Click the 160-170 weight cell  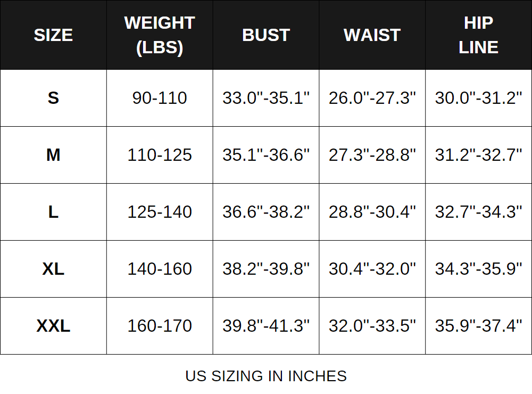[160, 326]
